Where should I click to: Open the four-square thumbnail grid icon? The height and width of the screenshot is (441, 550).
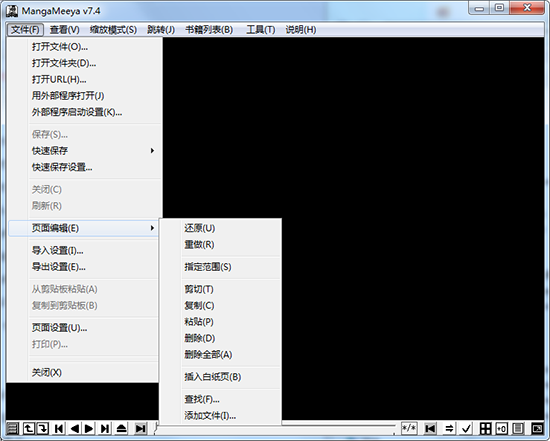tap(485, 428)
